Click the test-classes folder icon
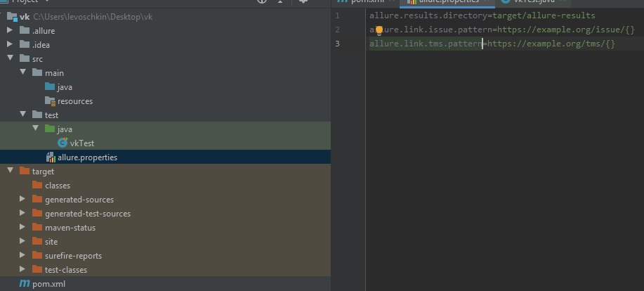The image size is (644, 291). tap(37, 269)
